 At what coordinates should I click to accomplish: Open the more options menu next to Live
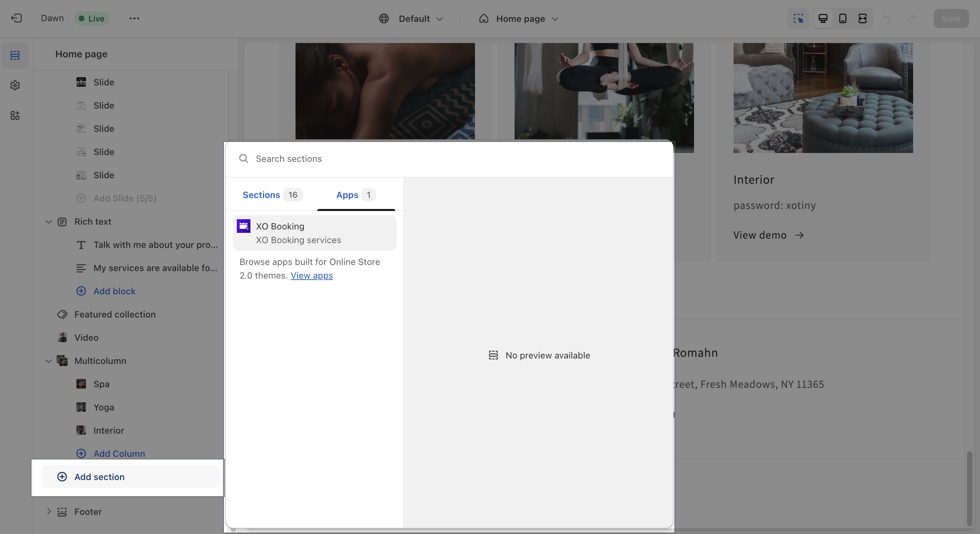tap(134, 18)
